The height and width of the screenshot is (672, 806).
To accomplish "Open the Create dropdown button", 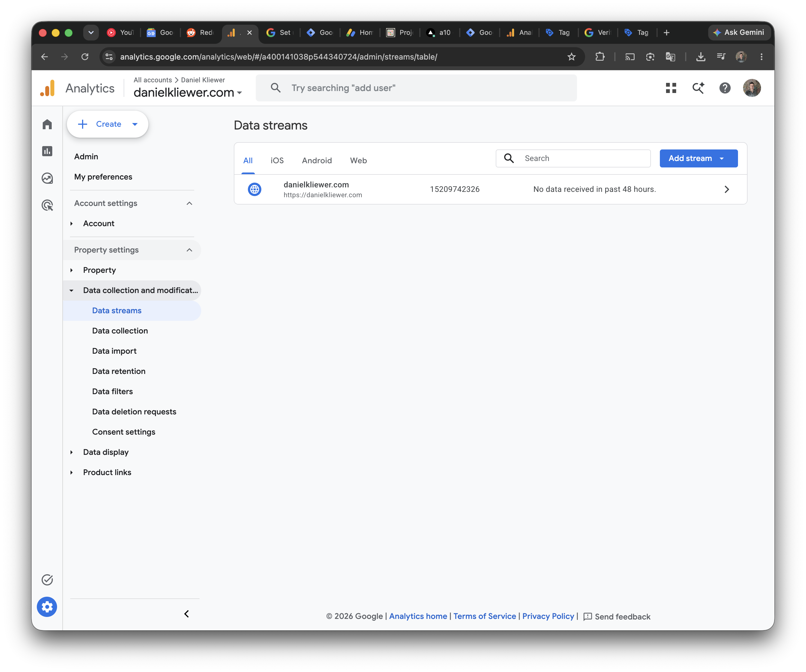I will pyautogui.click(x=107, y=124).
